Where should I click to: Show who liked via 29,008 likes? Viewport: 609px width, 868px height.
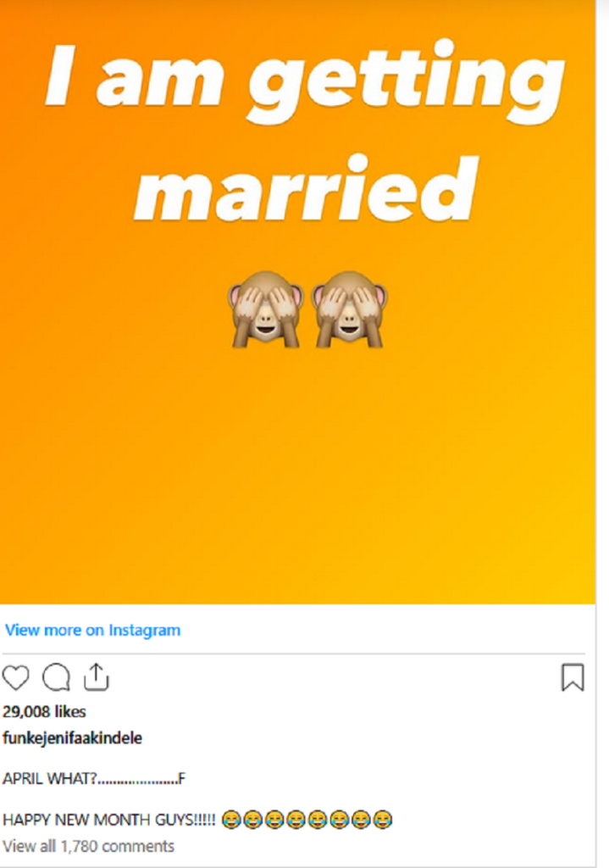pyautogui.click(x=44, y=711)
